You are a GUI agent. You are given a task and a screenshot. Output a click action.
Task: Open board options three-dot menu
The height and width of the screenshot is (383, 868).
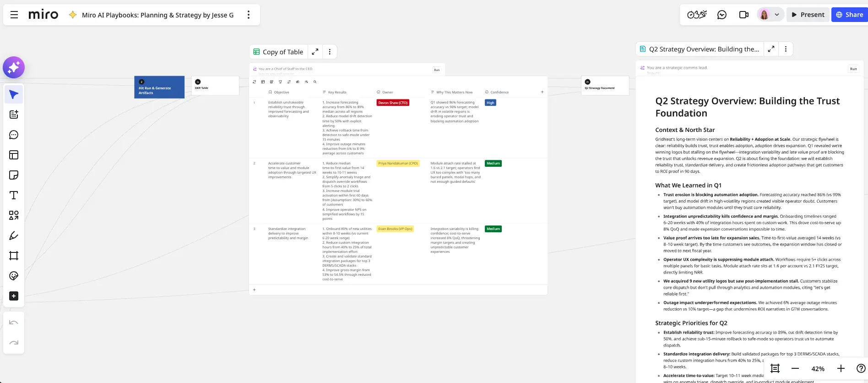pos(249,15)
